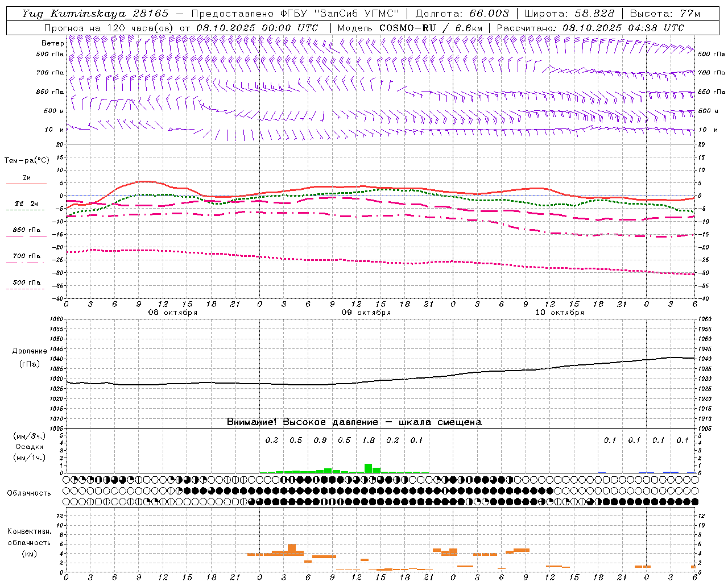Click the Осадки precipitation label
The image size is (728, 582).
29,447
